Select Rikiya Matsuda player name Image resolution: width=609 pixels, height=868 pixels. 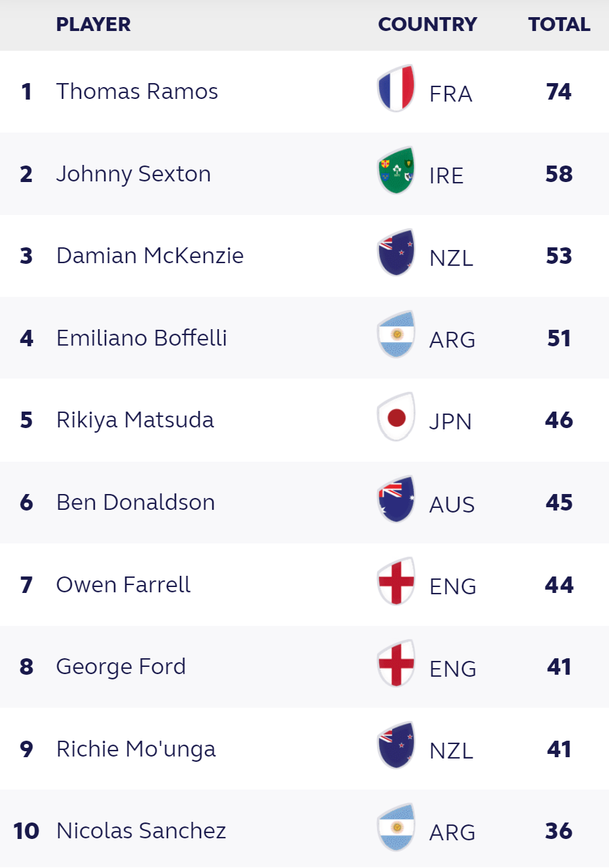point(135,420)
